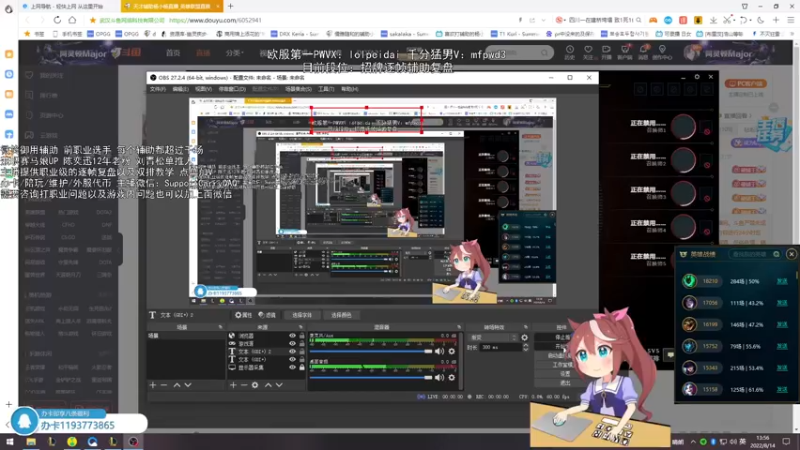Open desktop audio settings gear
The image size is (800, 450).
(452, 378)
